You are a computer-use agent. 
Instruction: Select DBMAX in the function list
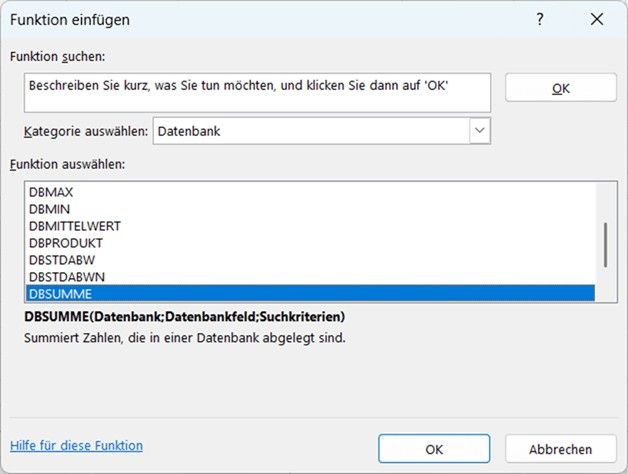(x=52, y=191)
